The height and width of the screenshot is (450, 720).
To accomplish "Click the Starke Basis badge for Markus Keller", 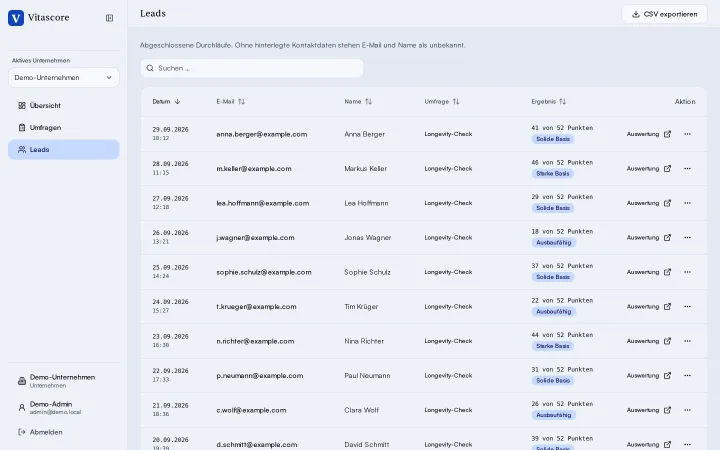I will point(553,174).
